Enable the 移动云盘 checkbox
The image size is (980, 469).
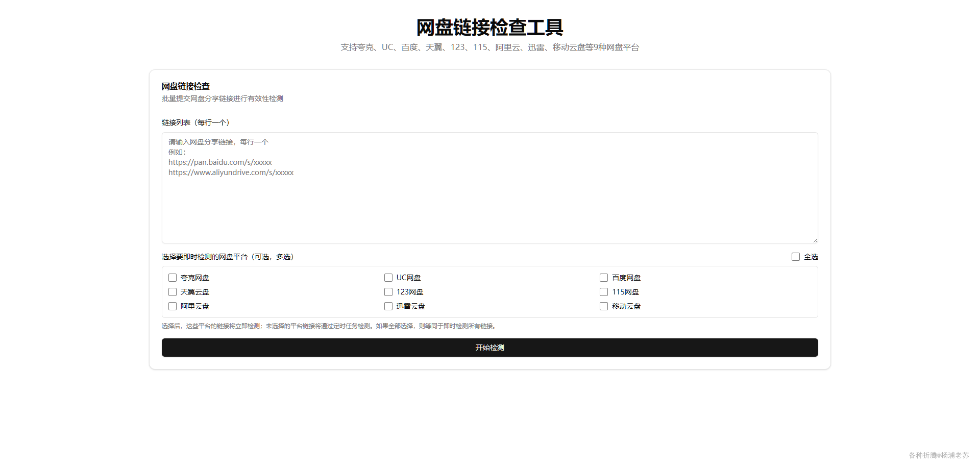coord(603,306)
